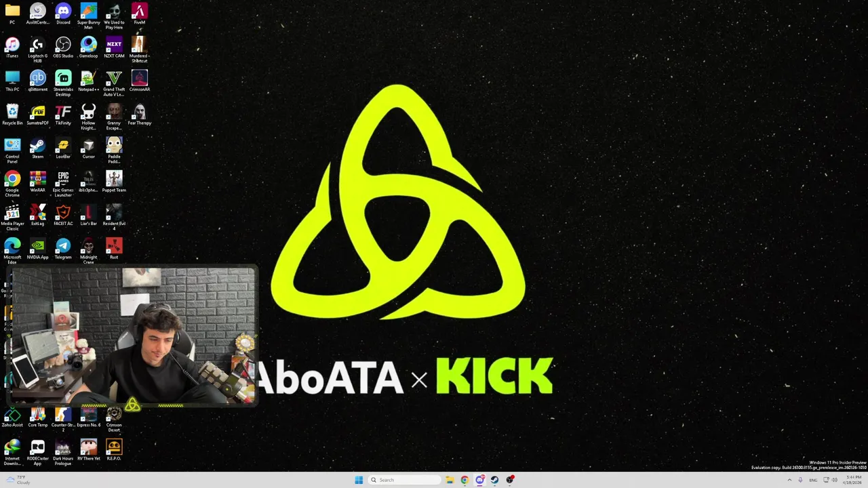This screenshot has width=868, height=488.
Task: Select the Recycle Bin icon
Action: [x=12, y=115]
